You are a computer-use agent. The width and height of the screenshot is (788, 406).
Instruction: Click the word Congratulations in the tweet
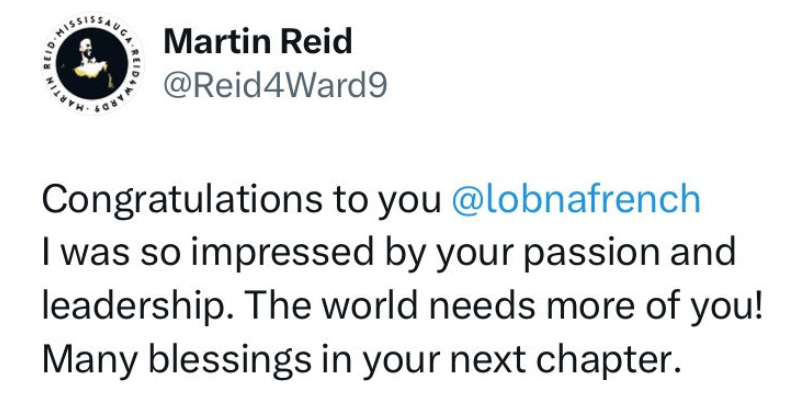coord(182,199)
